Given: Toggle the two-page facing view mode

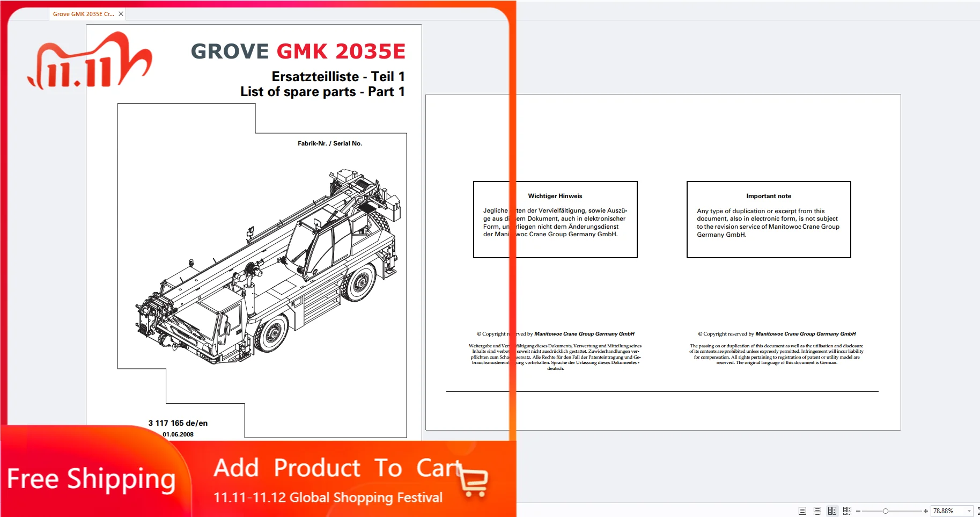Looking at the screenshot, I should coord(832,511).
